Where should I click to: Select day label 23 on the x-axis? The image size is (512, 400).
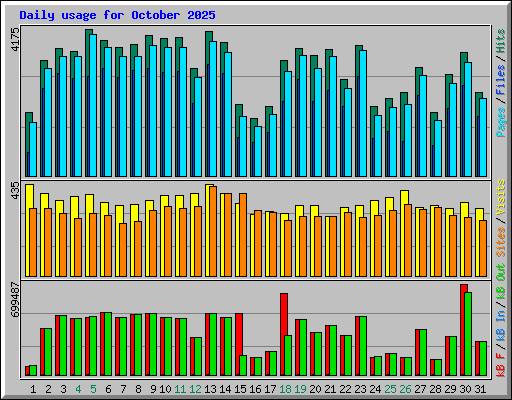point(360,389)
